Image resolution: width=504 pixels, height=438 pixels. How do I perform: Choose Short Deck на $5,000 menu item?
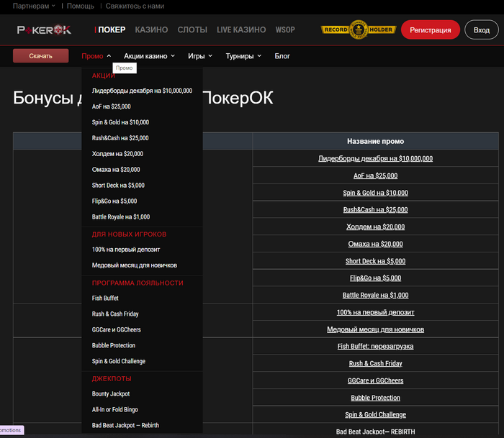(118, 186)
